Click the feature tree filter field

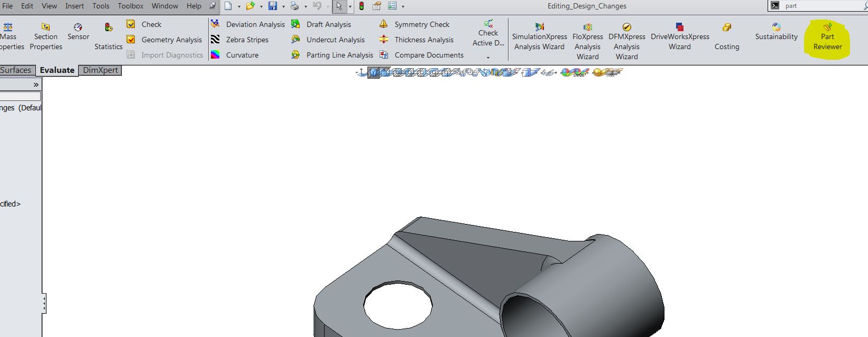[20, 96]
